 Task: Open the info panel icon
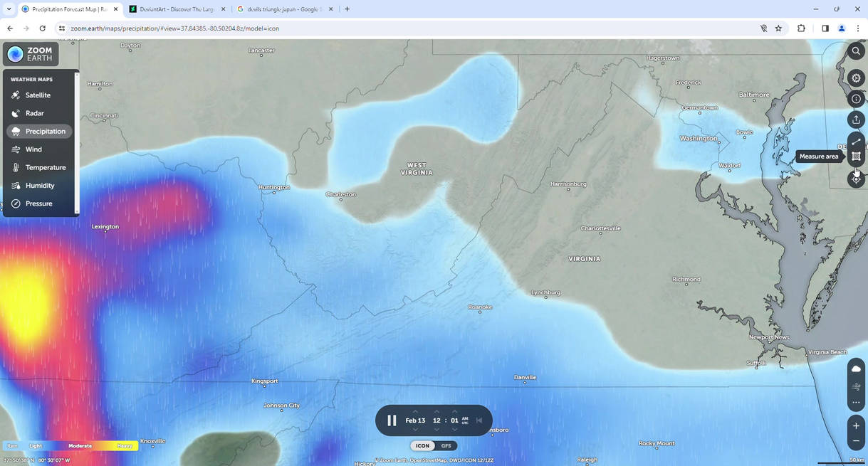pos(857,100)
